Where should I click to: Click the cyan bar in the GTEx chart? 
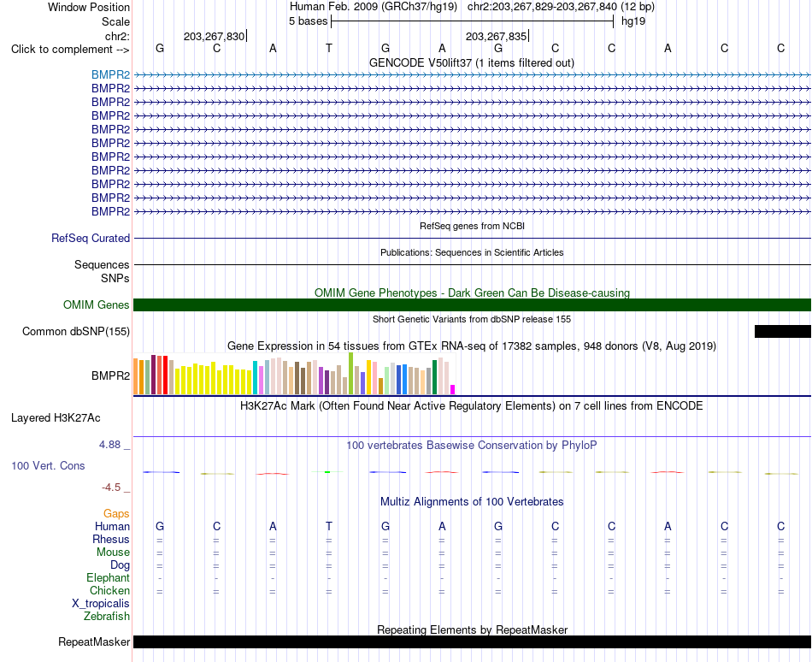(x=256, y=378)
